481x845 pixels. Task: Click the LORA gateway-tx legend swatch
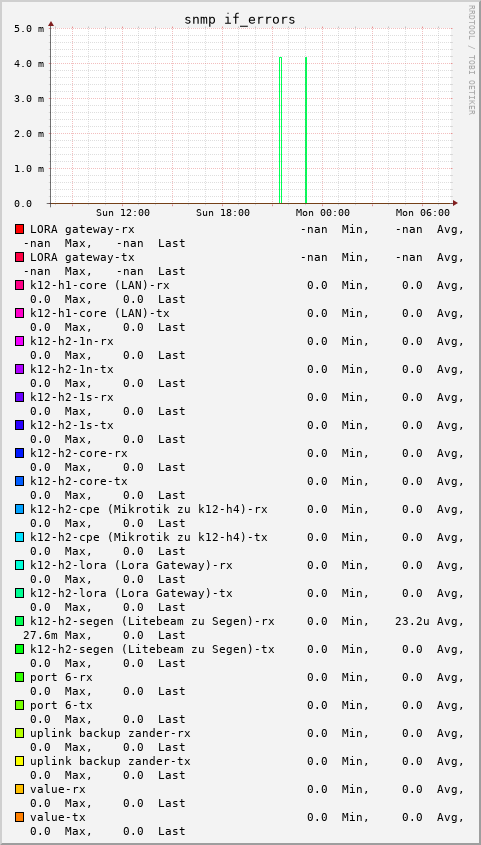tap(20, 257)
